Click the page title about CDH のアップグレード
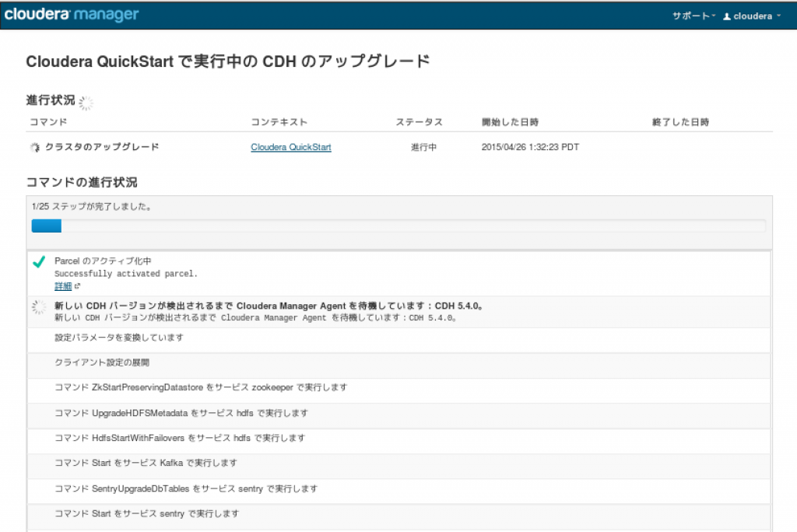The height and width of the screenshot is (532, 797). 228,61
